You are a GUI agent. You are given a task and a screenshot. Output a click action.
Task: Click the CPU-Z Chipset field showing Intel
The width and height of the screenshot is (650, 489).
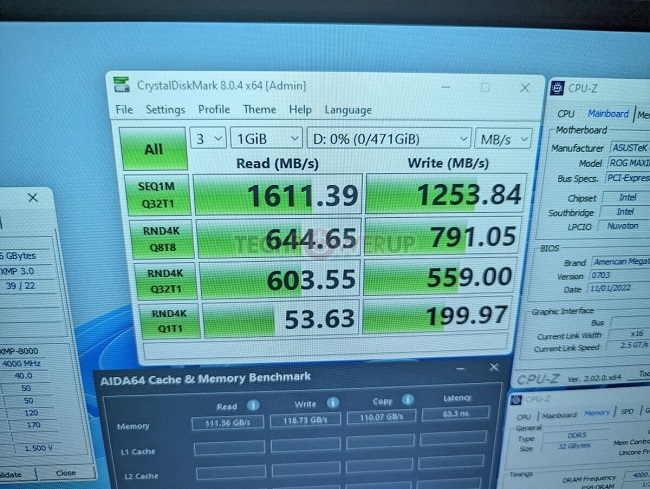pyautogui.click(x=627, y=198)
